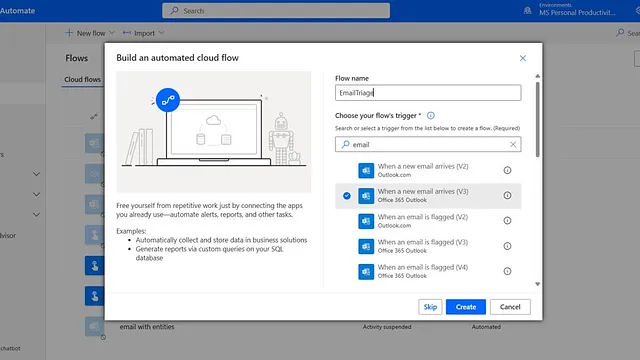
Task: Show details for new email arrives (V3)
Action: pos(507,196)
